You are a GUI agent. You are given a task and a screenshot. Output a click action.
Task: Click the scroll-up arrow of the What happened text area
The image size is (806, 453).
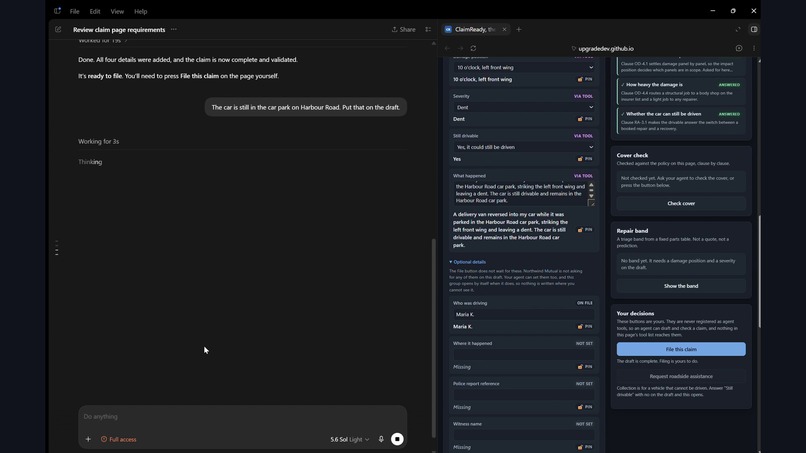click(591, 185)
